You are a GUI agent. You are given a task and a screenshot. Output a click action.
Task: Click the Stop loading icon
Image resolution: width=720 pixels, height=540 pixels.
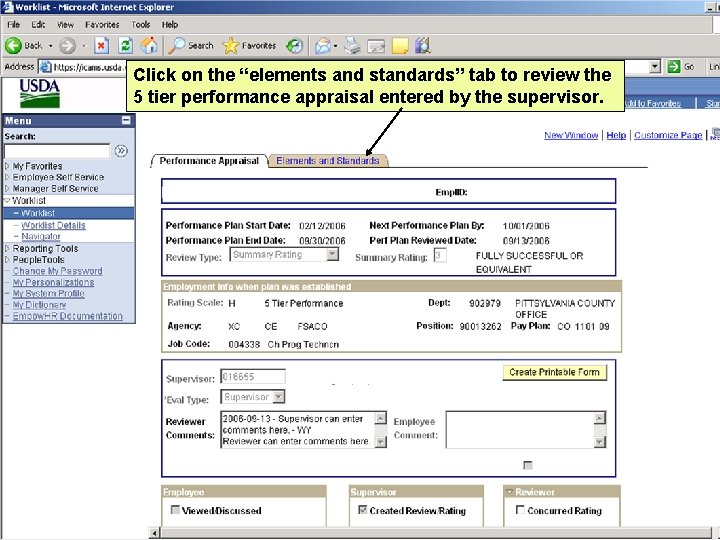coord(101,45)
